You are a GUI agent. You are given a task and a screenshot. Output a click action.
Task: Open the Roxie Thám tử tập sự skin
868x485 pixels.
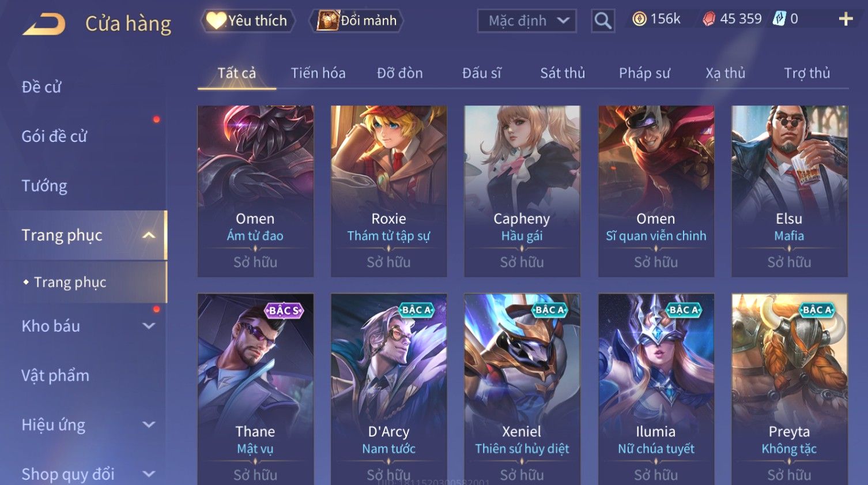pos(388,191)
